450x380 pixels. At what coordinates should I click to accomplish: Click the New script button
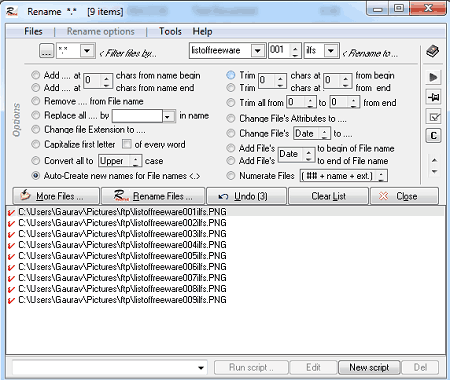pos(369,367)
